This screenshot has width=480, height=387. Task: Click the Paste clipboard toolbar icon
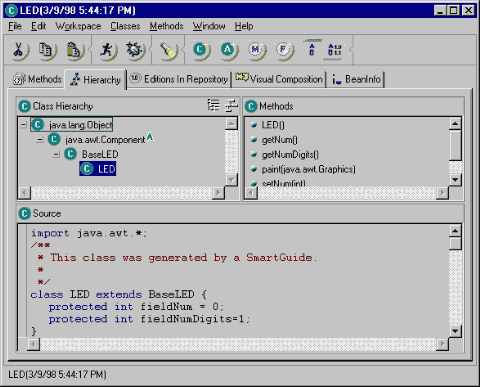(x=74, y=50)
